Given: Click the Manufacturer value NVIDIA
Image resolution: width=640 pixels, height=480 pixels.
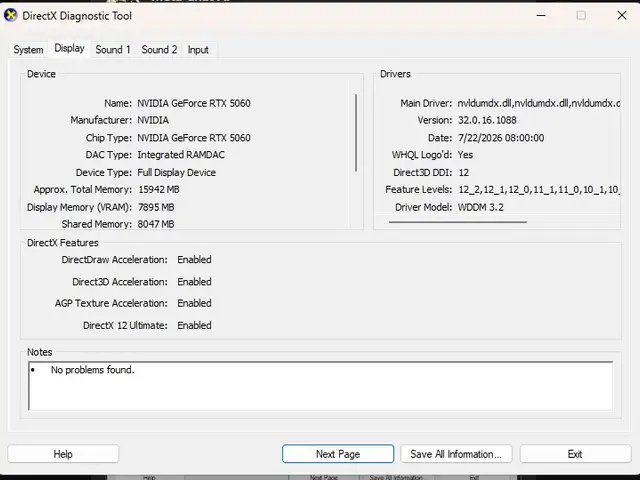Looking at the screenshot, I should point(153,120).
